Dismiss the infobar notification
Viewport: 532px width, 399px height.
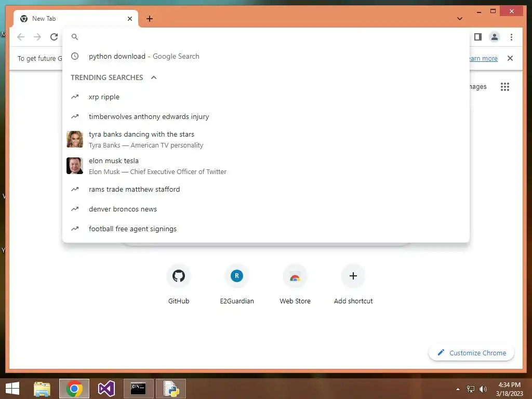click(510, 58)
